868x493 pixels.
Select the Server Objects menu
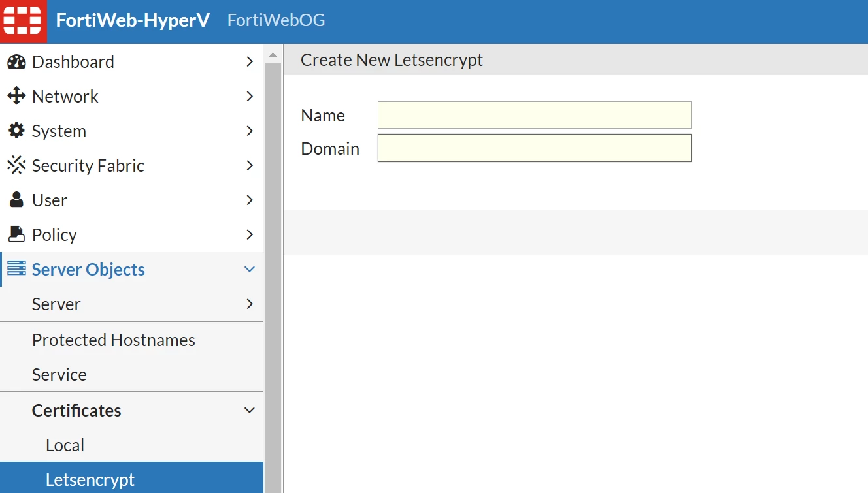click(x=131, y=270)
